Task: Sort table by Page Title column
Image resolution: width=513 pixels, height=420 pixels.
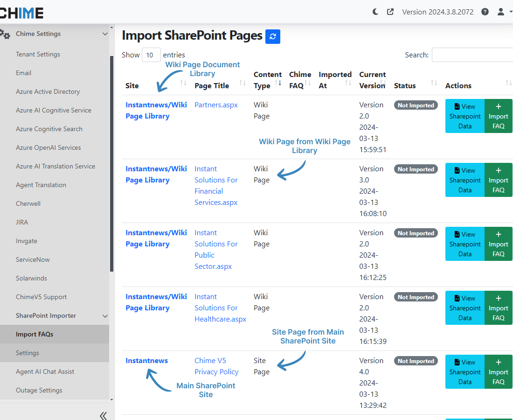Action: click(243, 83)
